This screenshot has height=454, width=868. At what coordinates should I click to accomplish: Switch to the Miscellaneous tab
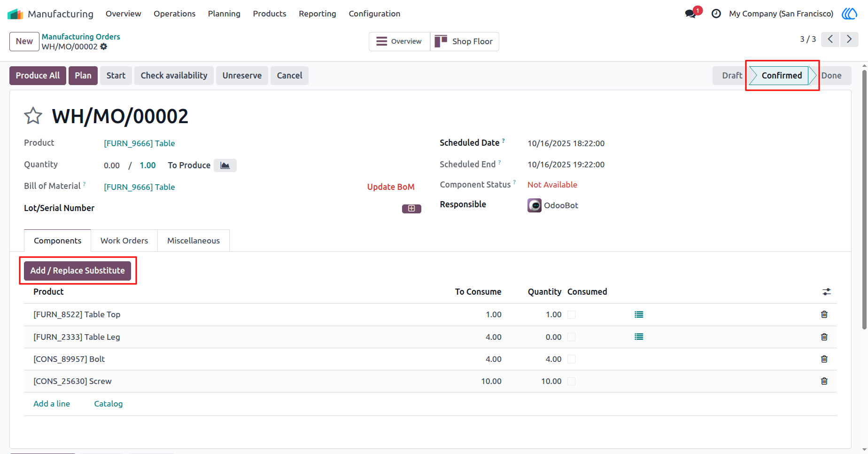(194, 241)
